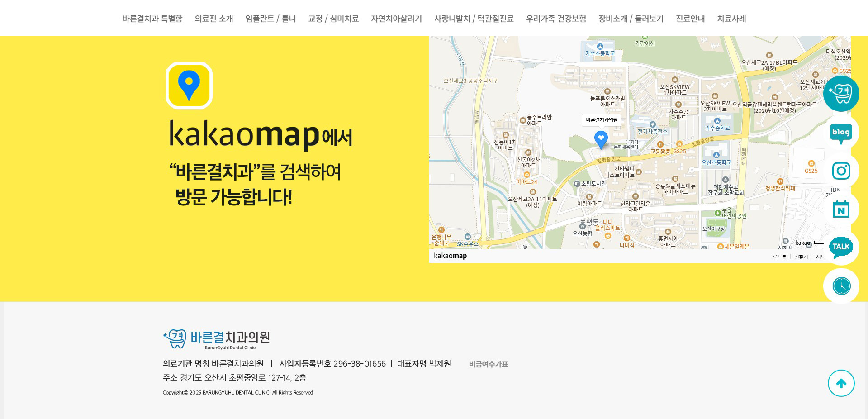Image resolution: width=868 pixels, height=419 pixels.
Task: Open the 치료사례 menu
Action: coord(731,19)
